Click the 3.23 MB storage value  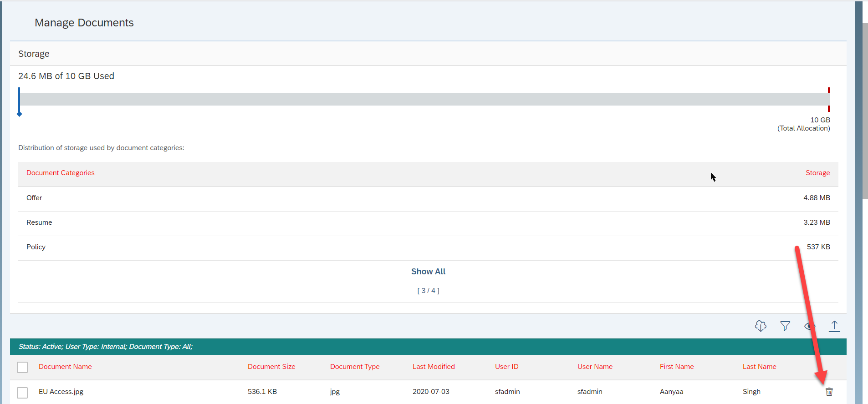pyautogui.click(x=817, y=222)
